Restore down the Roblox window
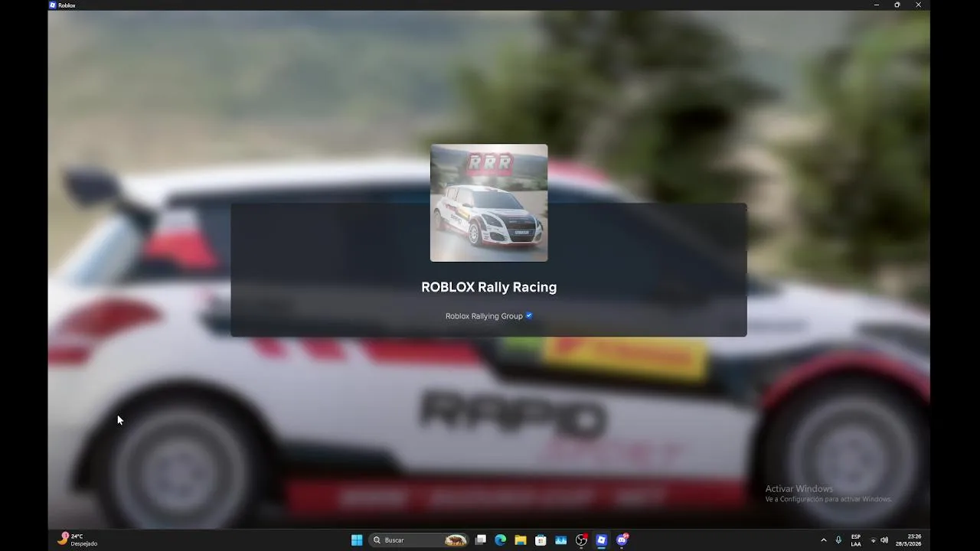Viewport: 980px width, 551px height. (x=897, y=5)
